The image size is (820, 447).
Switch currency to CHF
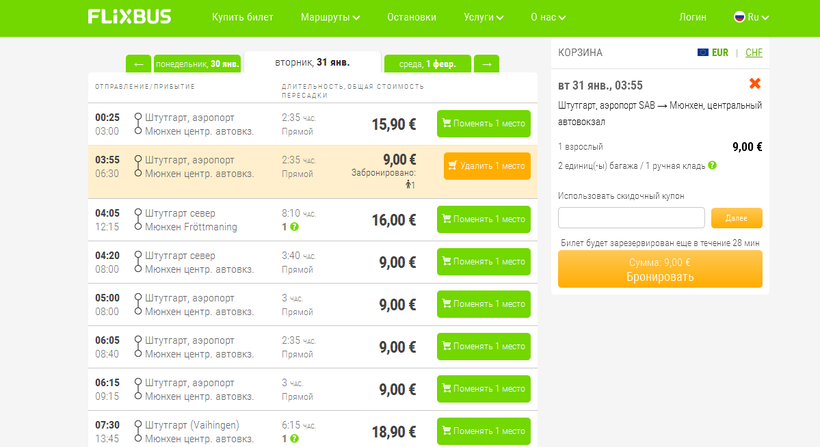click(753, 52)
